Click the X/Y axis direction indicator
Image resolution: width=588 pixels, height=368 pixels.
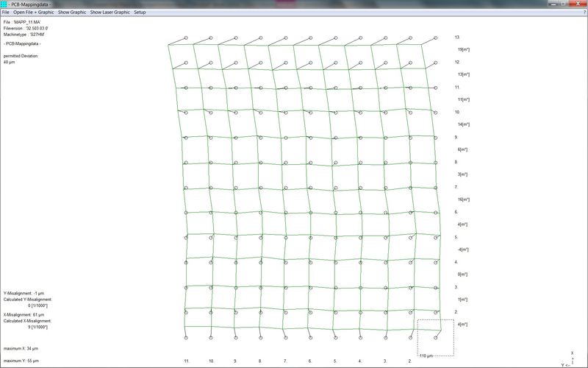click(567, 358)
